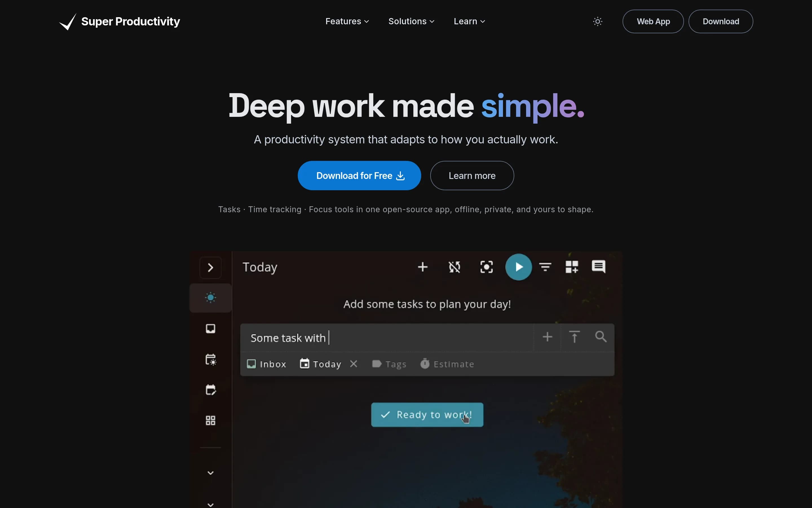
Task: Open the schedule calendar-edit sidebar icon
Action: coord(210,390)
